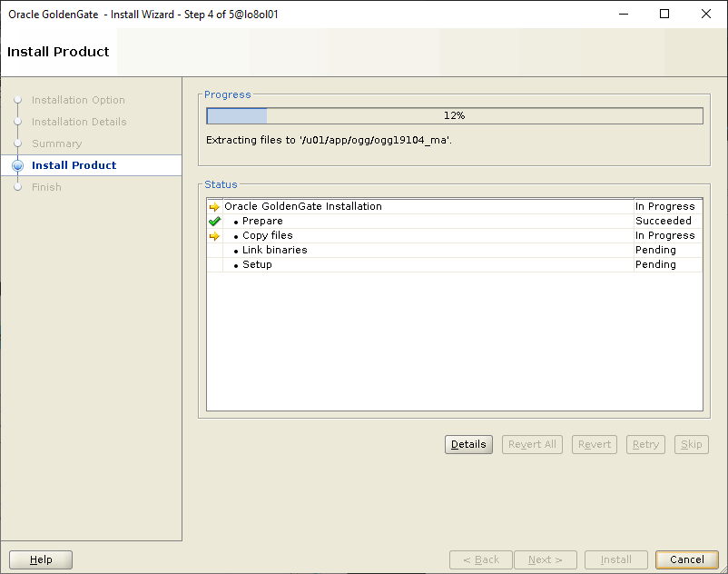Click the Succeeded status of Prepare
This screenshot has width=728, height=574.
pos(663,221)
